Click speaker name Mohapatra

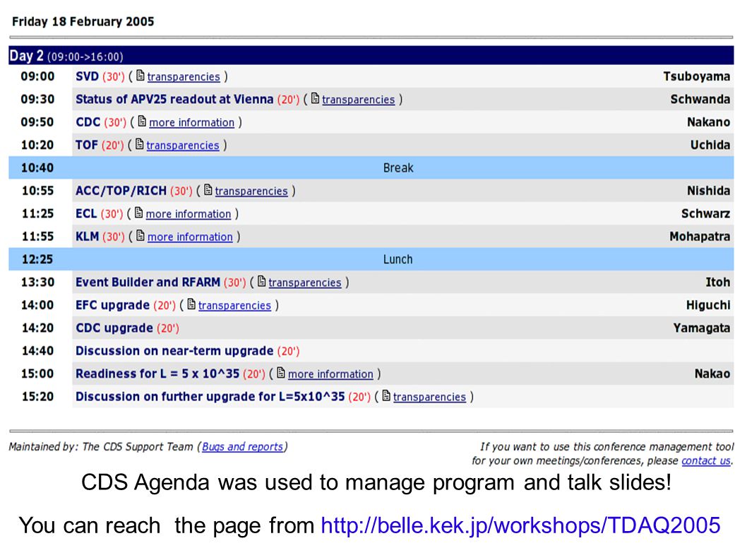(700, 237)
